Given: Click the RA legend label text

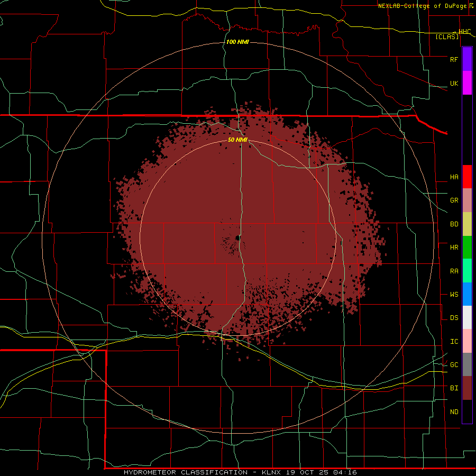Looking at the screenshot, I should [x=454, y=271].
